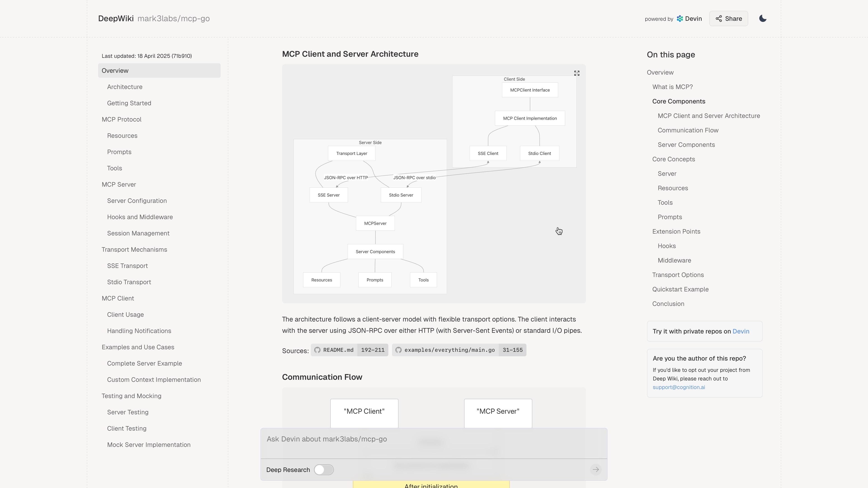
Task: Click the GitHub icon beside README.md source
Action: (317, 350)
